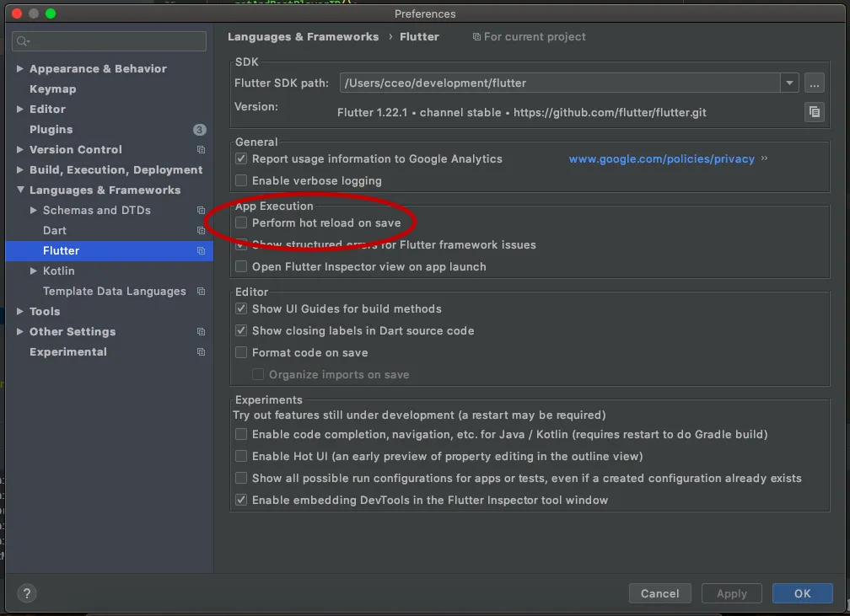
Task: Open the Plugins settings page
Action: click(x=51, y=130)
